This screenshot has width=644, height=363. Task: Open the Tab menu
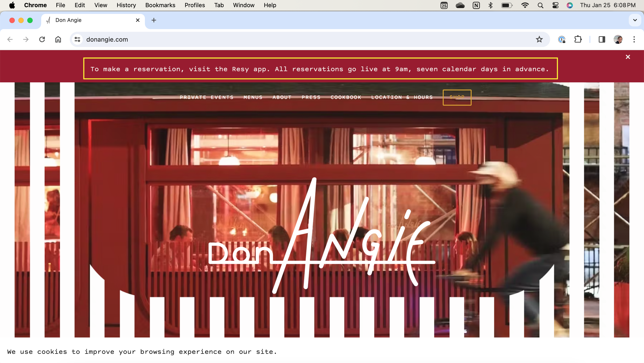(x=219, y=5)
